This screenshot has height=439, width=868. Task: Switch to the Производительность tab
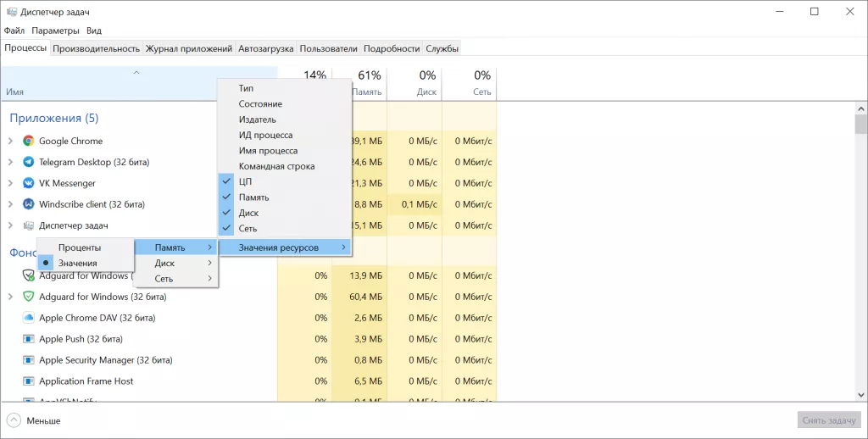pyautogui.click(x=96, y=48)
